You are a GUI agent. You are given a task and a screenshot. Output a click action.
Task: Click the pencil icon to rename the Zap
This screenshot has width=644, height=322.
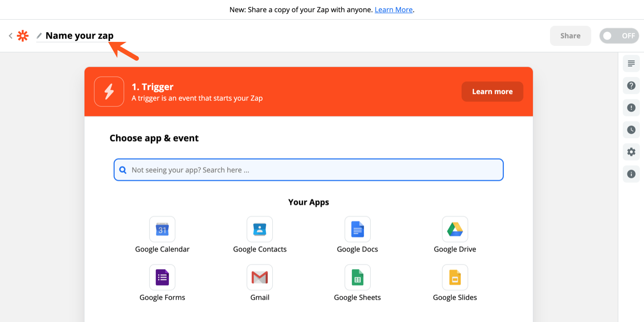pos(39,35)
